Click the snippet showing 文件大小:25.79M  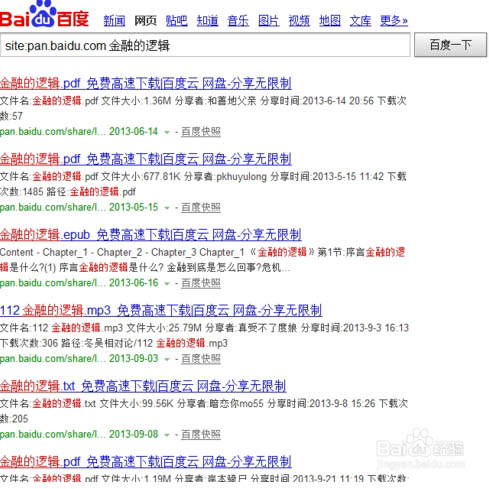(204, 335)
